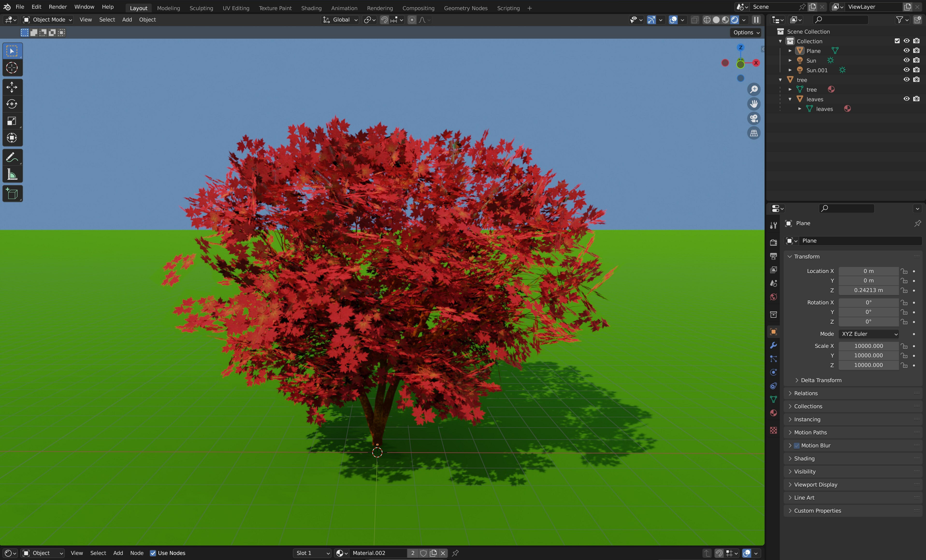Open the World properties tab

point(774,297)
